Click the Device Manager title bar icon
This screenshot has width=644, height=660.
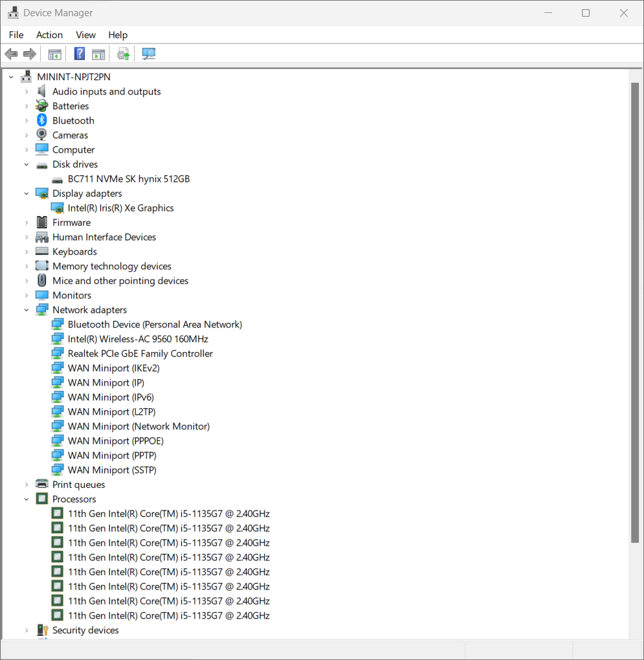tap(13, 13)
